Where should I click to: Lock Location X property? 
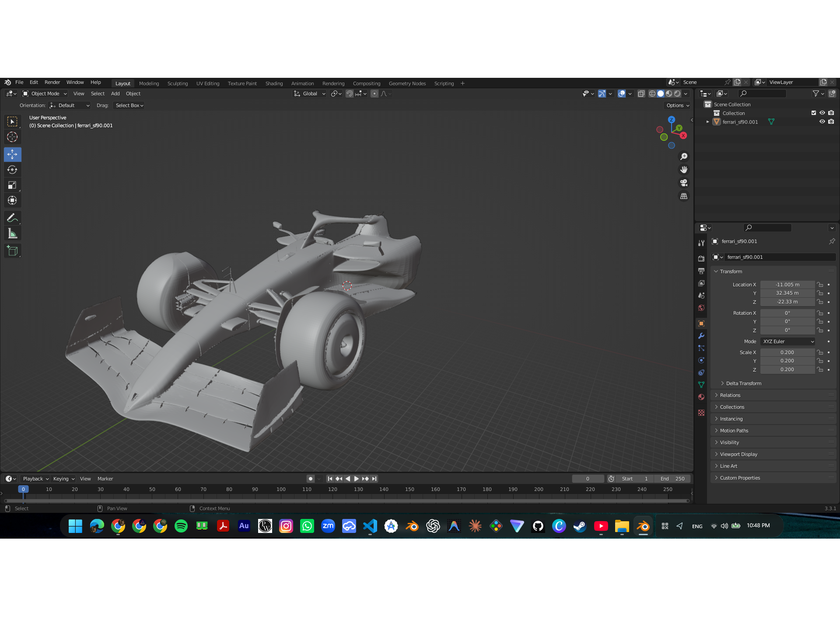pyautogui.click(x=820, y=285)
